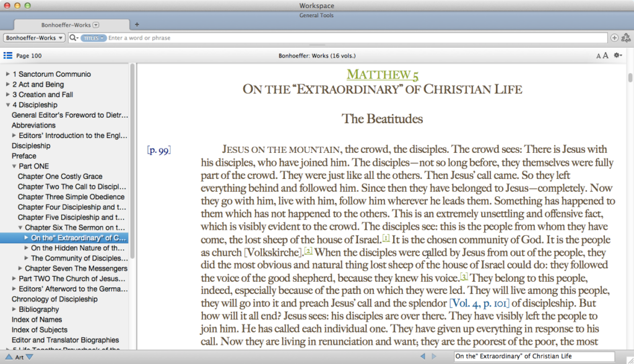Image resolution: width=634 pixels, height=364 pixels.
Task: Open the Bonhoeffer-Works module selector
Action: coord(34,38)
